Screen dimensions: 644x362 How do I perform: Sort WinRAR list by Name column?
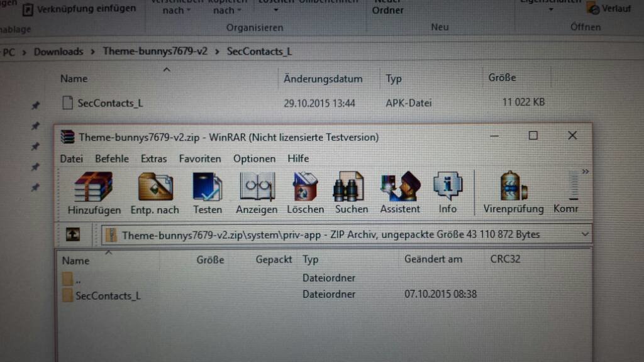click(x=75, y=261)
